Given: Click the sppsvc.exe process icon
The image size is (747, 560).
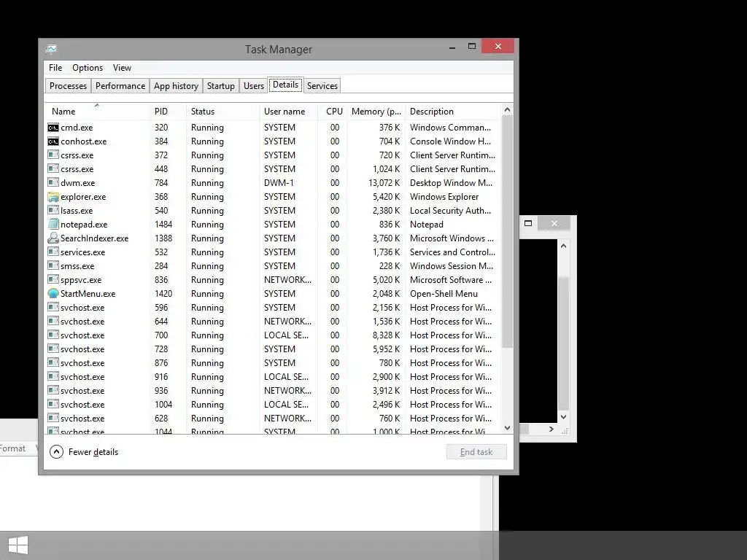Looking at the screenshot, I should click(x=53, y=279).
